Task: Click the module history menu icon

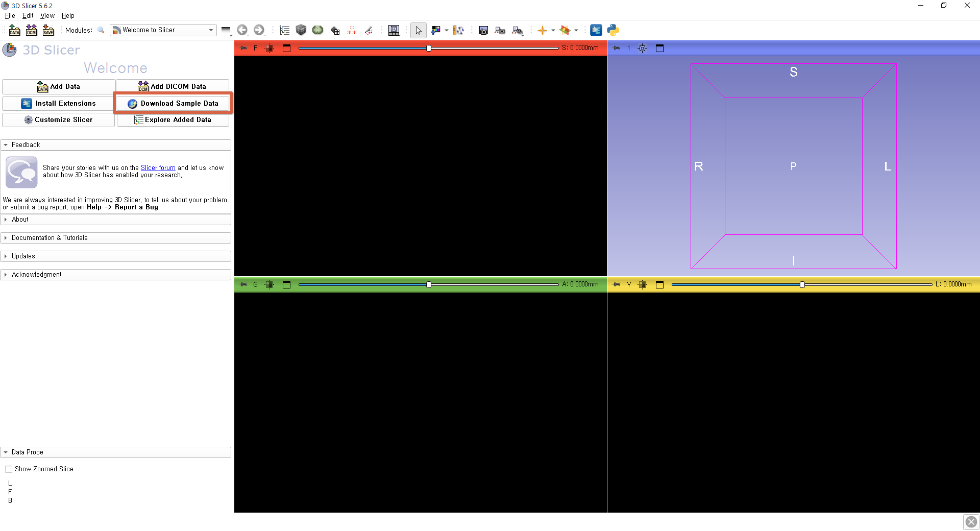Action: [x=226, y=31]
